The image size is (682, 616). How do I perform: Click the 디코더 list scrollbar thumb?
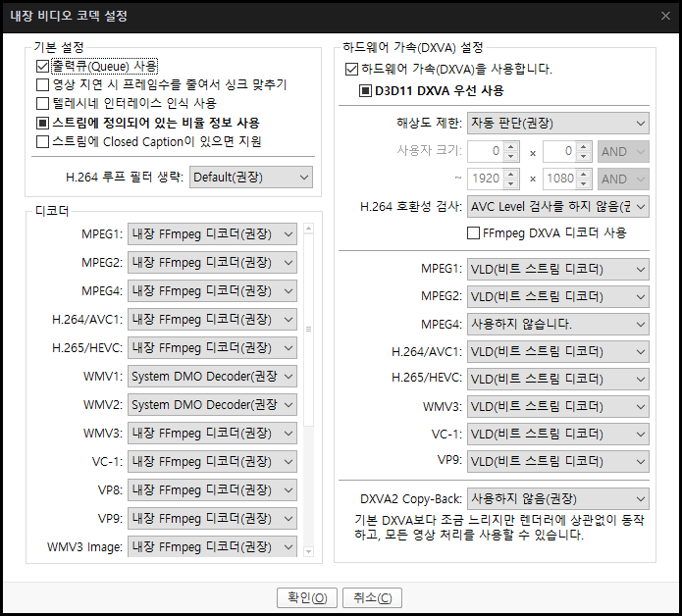[x=309, y=330]
